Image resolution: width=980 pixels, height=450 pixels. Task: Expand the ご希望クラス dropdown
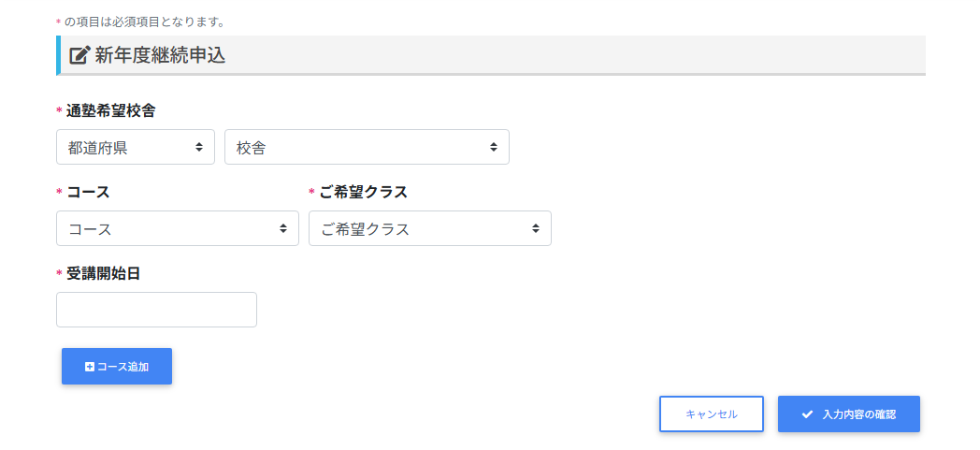[429, 228]
